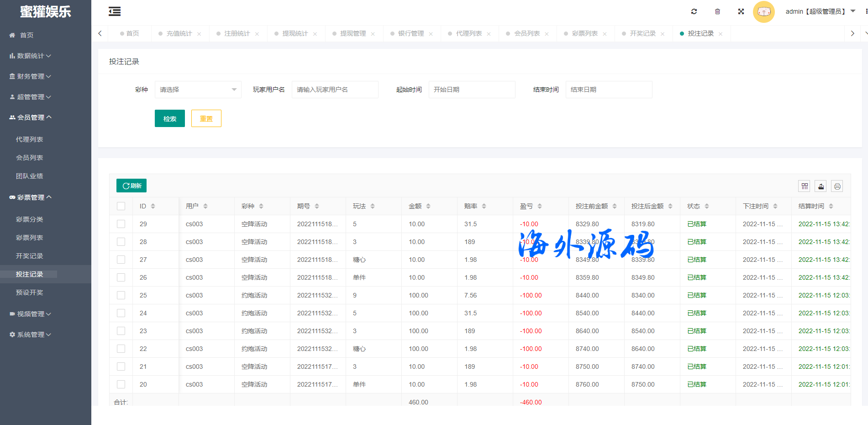Collapse the sidebar with the menu toggle icon
Viewport: 868px width, 425px height.
(x=115, y=11)
